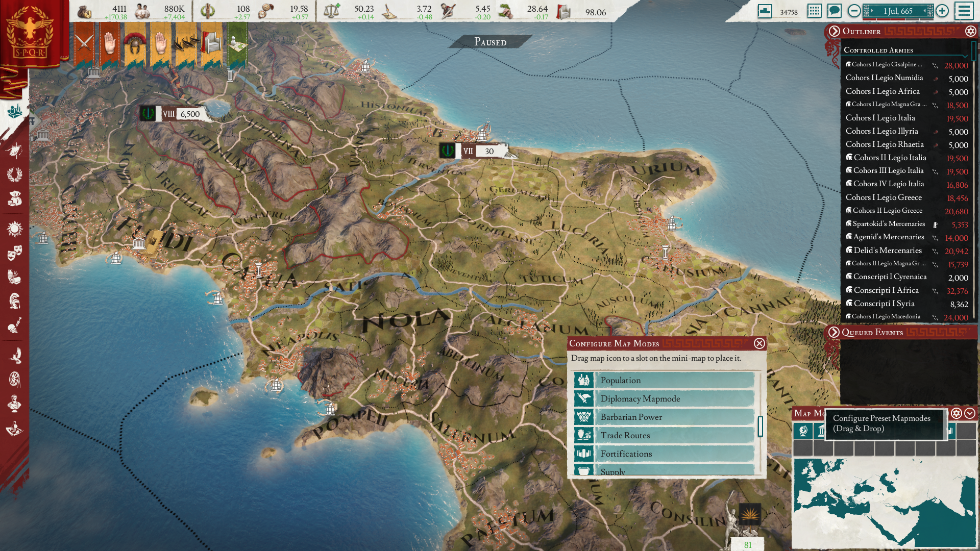Increase game speed with plus button
This screenshot has width=980, height=551.
point(942,11)
